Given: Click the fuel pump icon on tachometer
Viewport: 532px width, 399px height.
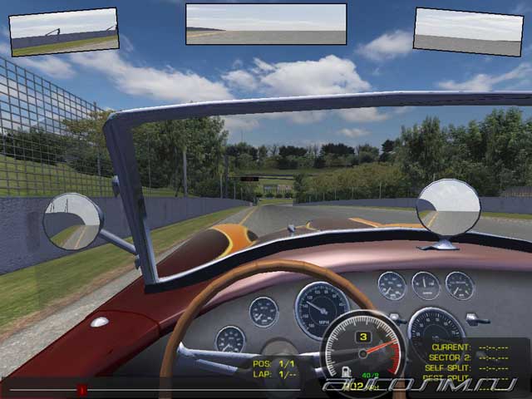Looking at the screenshot, I should tap(346, 372).
